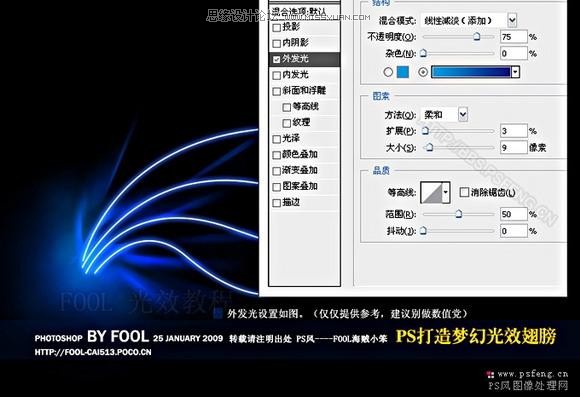Click the jitter value field
580x397 pixels.
tap(513, 231)
